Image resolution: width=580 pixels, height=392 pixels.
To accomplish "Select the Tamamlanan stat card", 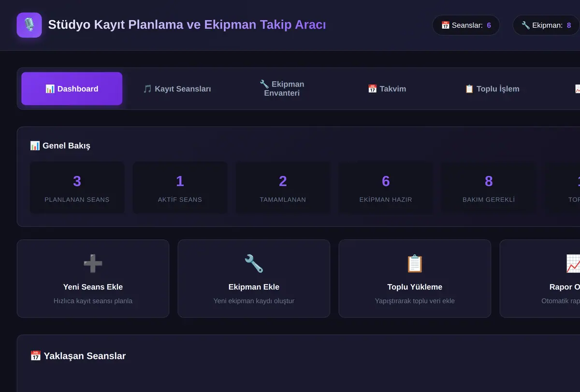I will pyautogui.click(x=283, y=188).
